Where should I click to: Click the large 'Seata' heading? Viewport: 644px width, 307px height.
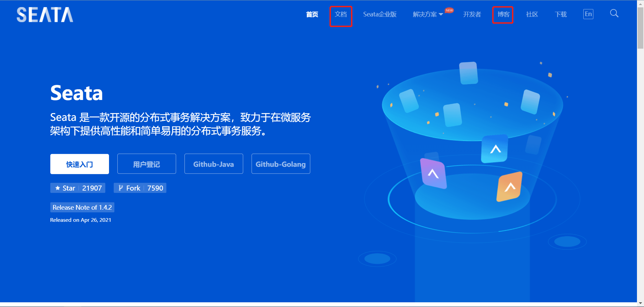76,93
